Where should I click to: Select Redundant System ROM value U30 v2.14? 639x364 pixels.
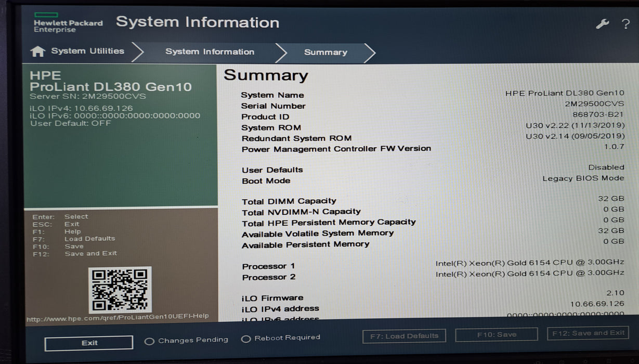click(575, 136)
